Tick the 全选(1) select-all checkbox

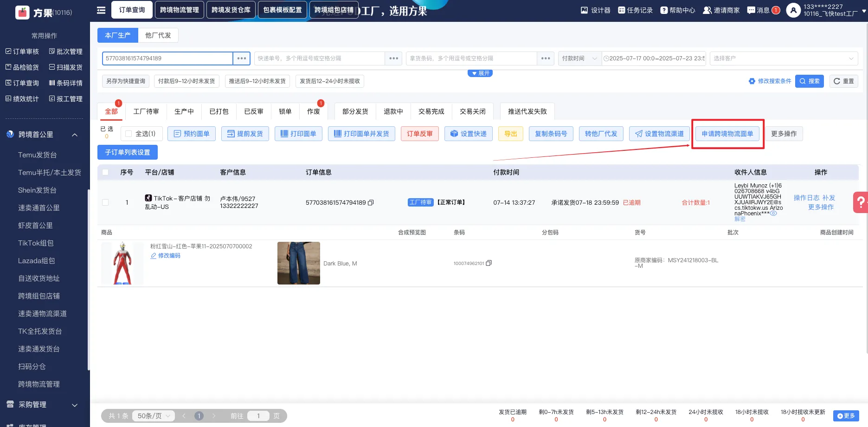pos(129,134)
